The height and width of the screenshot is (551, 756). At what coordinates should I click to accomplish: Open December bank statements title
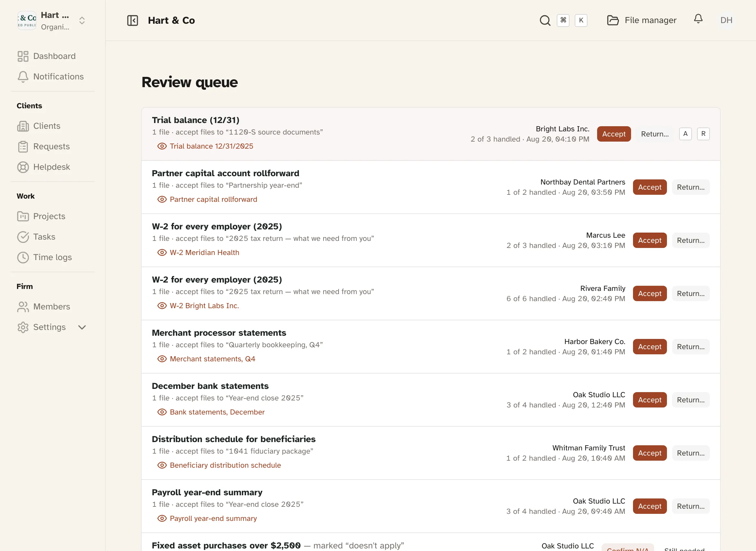click(x=210, y=386)
